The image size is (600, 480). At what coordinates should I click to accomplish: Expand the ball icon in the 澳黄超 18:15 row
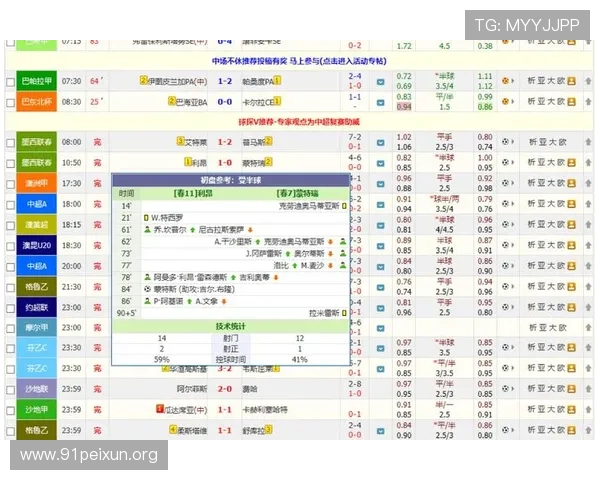click(x=508, y=224)
